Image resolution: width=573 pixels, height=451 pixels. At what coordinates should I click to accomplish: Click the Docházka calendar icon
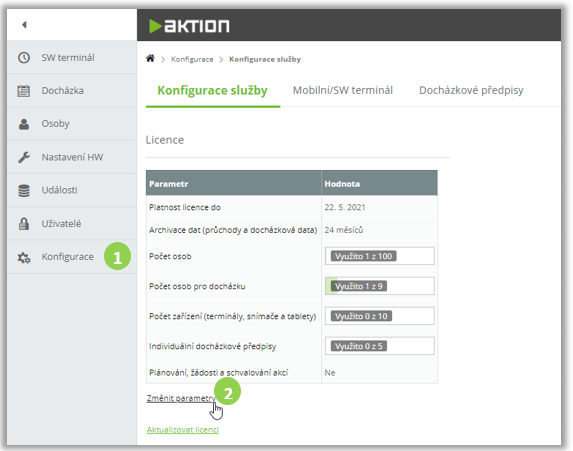[x=24, y=91]
